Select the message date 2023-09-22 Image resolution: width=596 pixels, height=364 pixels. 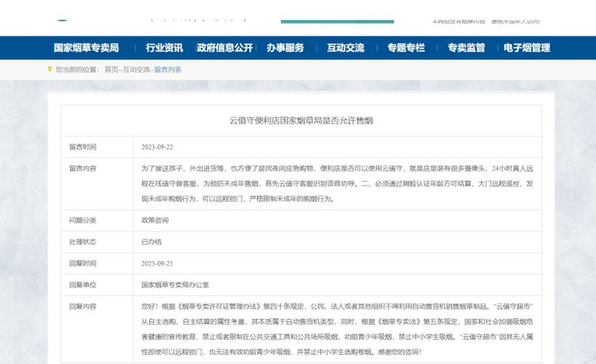click(x=157, y=147)
